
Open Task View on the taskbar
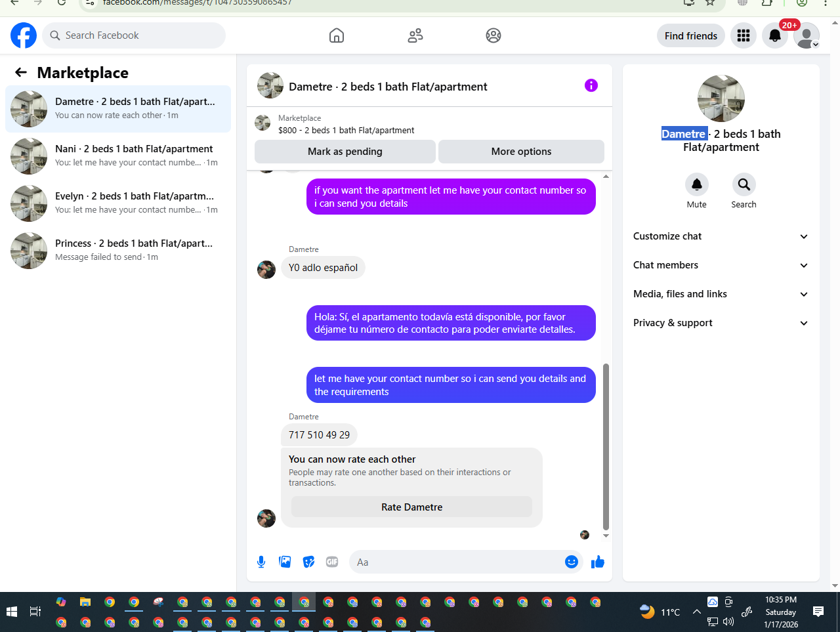coord(35,612)
